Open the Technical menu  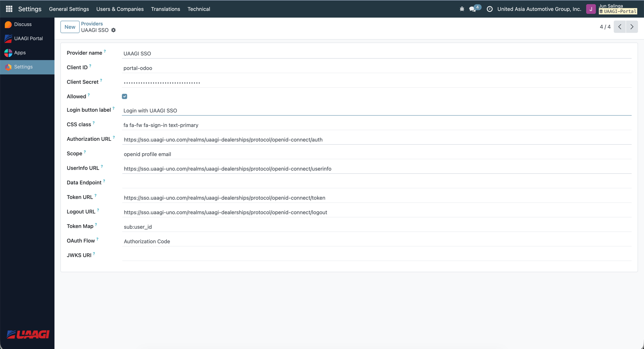click(199, 9)
